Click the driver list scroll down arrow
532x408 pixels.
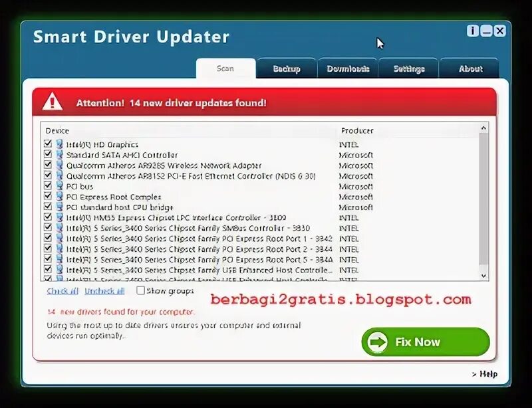[x=483, y=276]
